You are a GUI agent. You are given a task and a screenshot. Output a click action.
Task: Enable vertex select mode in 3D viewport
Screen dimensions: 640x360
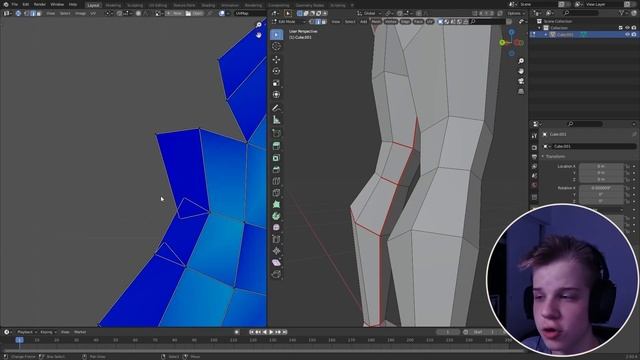tap(312, 22)
